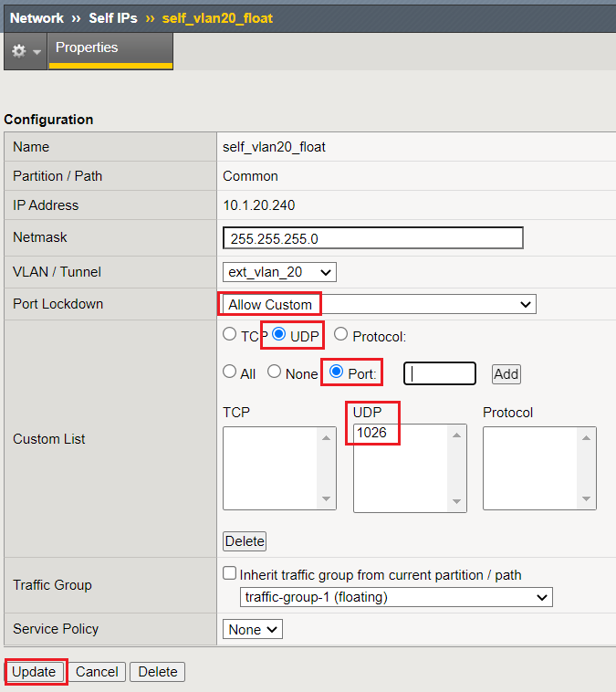Click the bottom Delete button
This screenshot has height=692, width=616.
[x=158, y=672]
